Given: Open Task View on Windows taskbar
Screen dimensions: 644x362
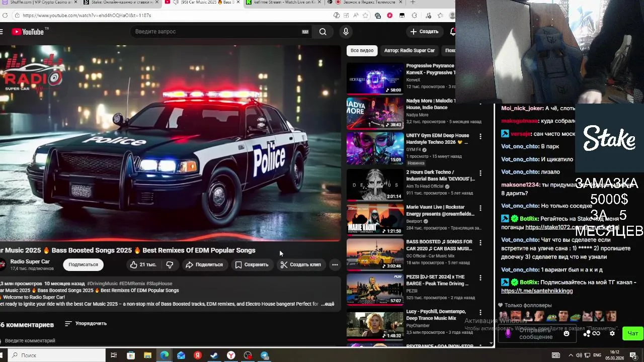Looking at the screenshot, I should coord(114,355).
